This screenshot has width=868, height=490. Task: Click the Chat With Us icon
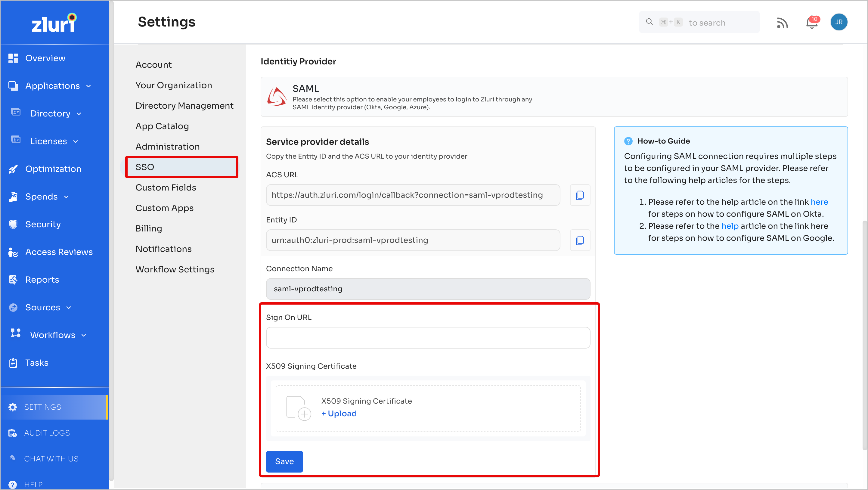click(x=13, y=458)
